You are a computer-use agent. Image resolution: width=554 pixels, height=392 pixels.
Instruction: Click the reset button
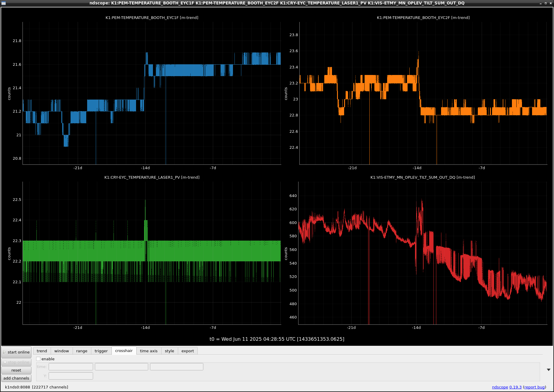pyautogui.click(x=16, y=370)
